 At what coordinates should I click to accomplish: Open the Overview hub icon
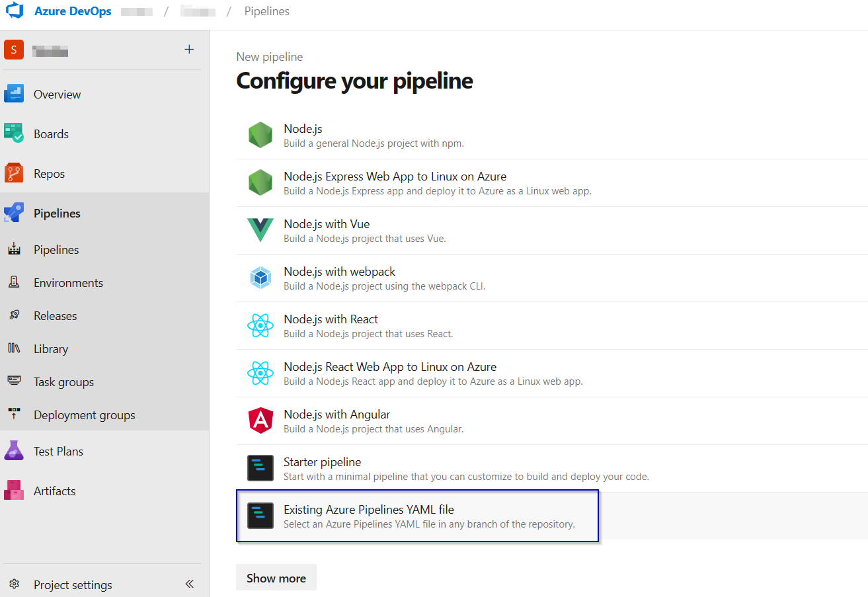pyautogui.click(x=14, y=94)
